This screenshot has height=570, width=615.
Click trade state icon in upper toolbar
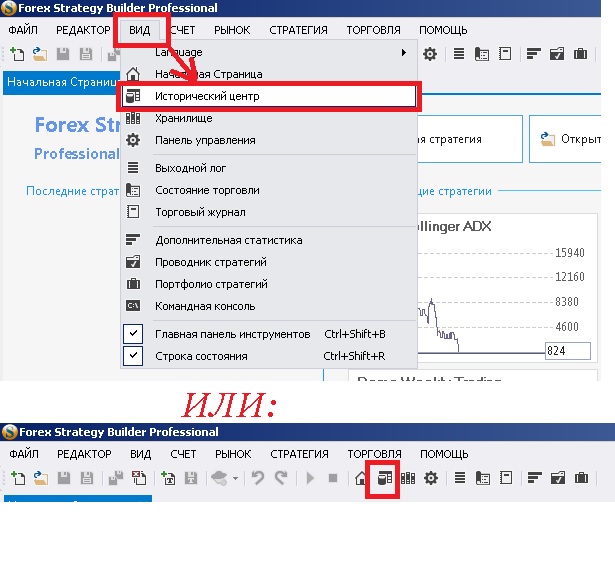482,54
